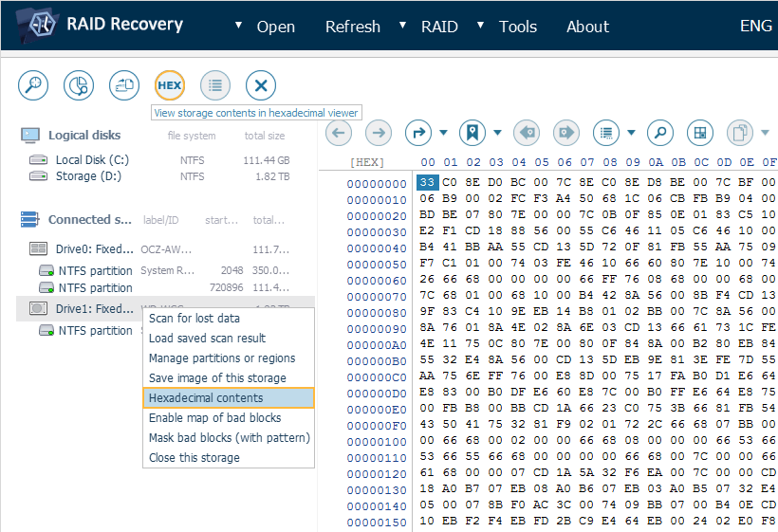Click the close storage X icon
The image size is (778, 532).
click(261, 85)
